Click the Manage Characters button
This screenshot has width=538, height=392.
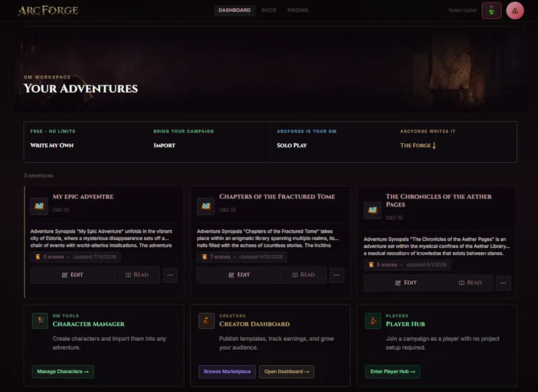(x=63, y=372)
